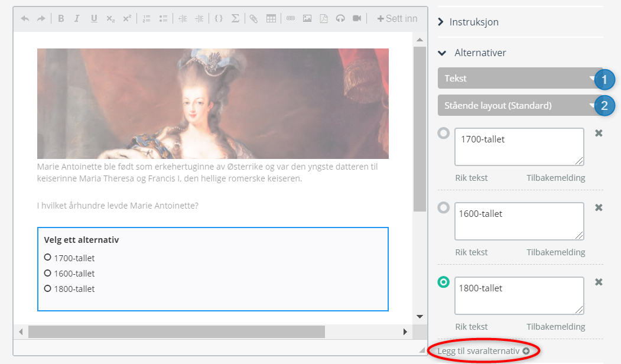The width and height of the screenshot is (621, 364).
Task: Insert a bulleted list
Action: [x=163, y=19]
